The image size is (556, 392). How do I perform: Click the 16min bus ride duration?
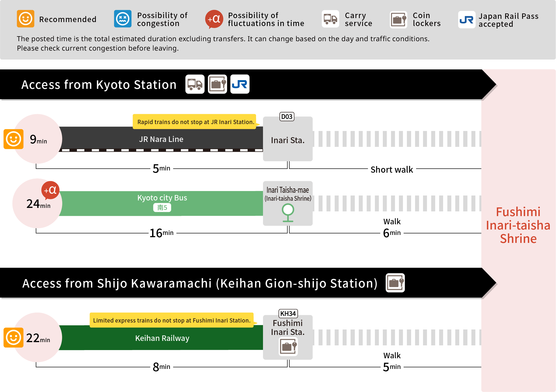pyautogui.click(x=162, y=233)
